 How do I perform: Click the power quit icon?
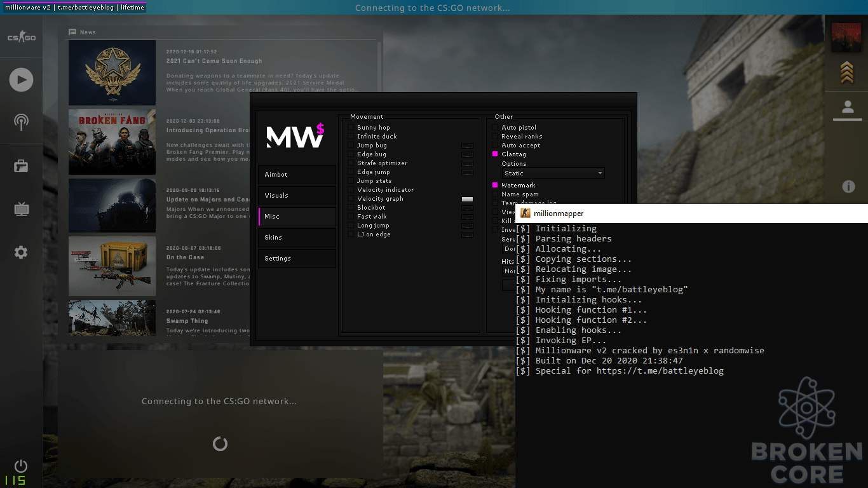pyautogui.click(x=21, y=466)
